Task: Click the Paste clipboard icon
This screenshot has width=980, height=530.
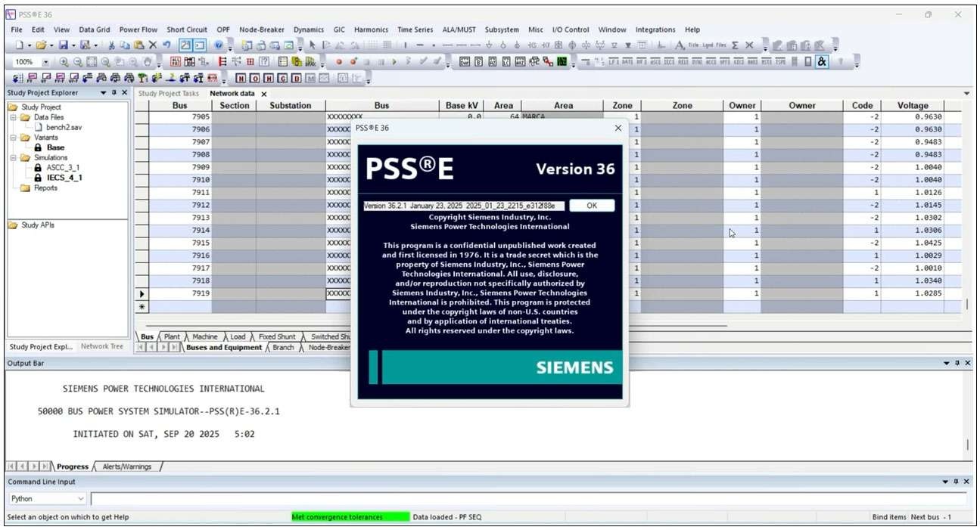Action: [x=138, y=45]
